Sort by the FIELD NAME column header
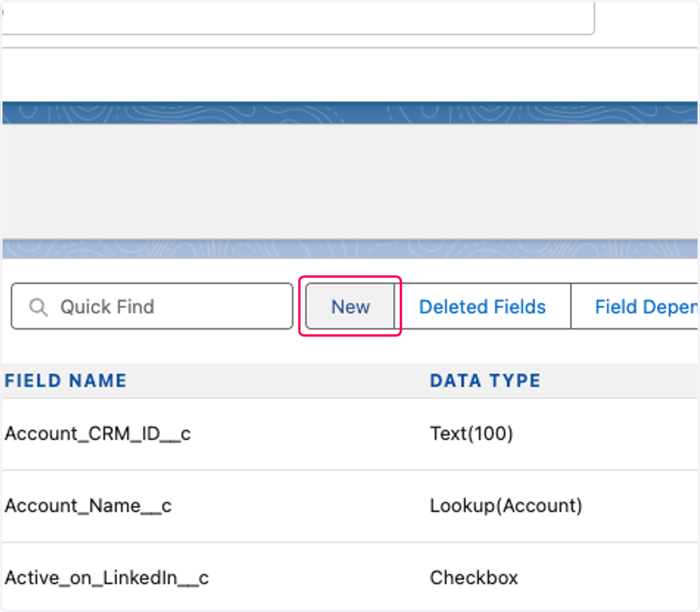 pyautogui.click(x=65, y=381)
